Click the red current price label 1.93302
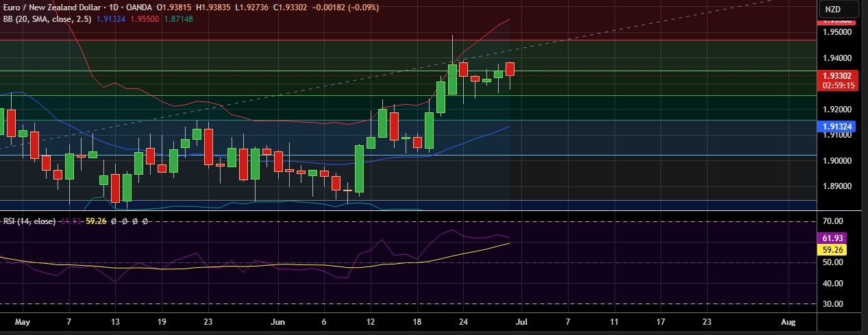Screen dimensions: 868x335 pyautogui.click(x=837, y=75)
